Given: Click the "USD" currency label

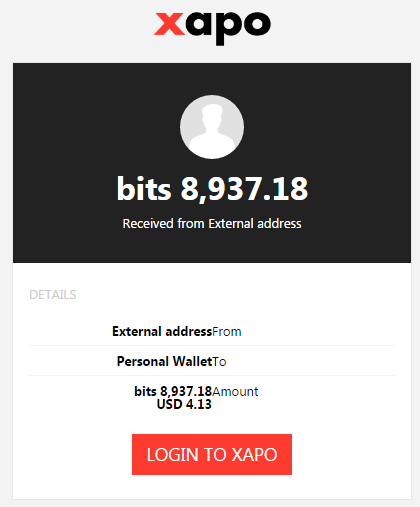Looking at the screenshot, I should (x=169, y=404).
